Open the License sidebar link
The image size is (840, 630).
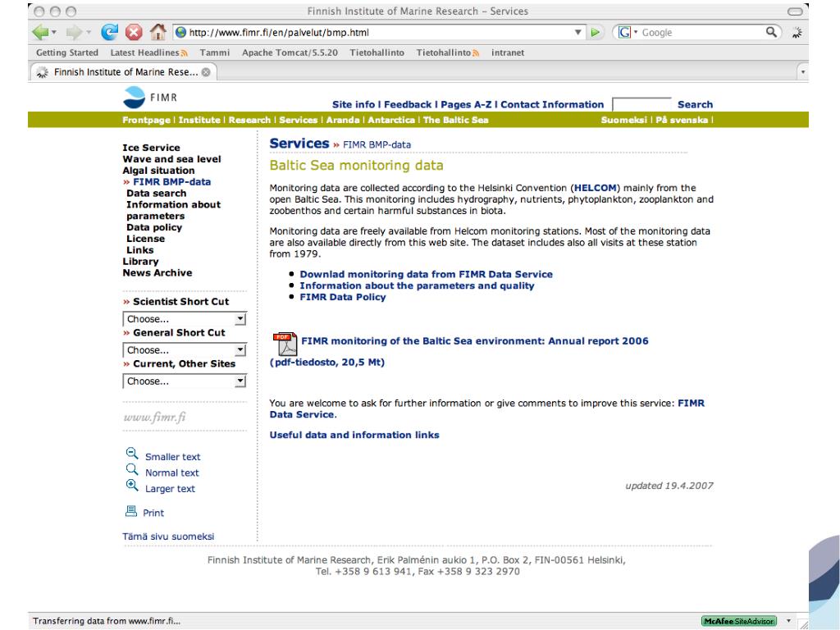pyautogui.click(x=145, y=239)
